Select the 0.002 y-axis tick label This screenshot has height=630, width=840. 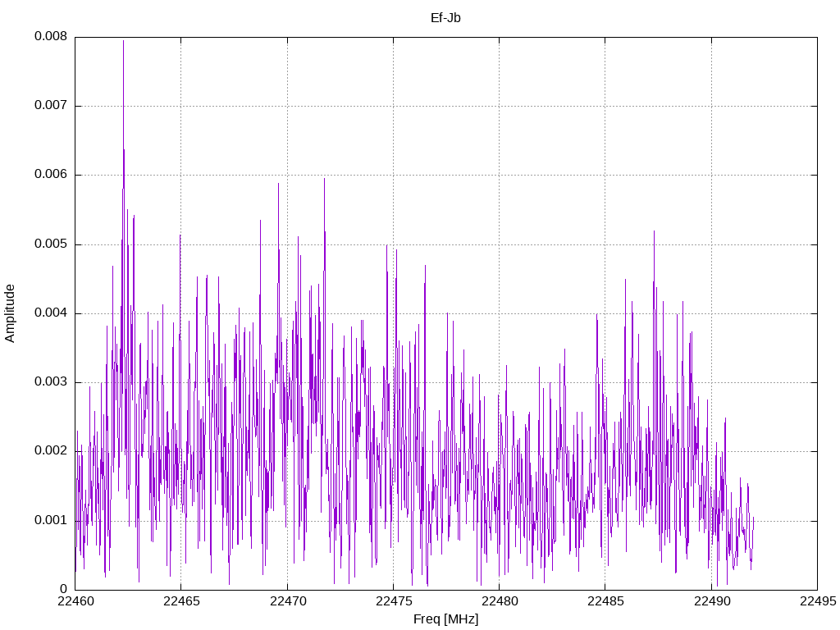51,450
